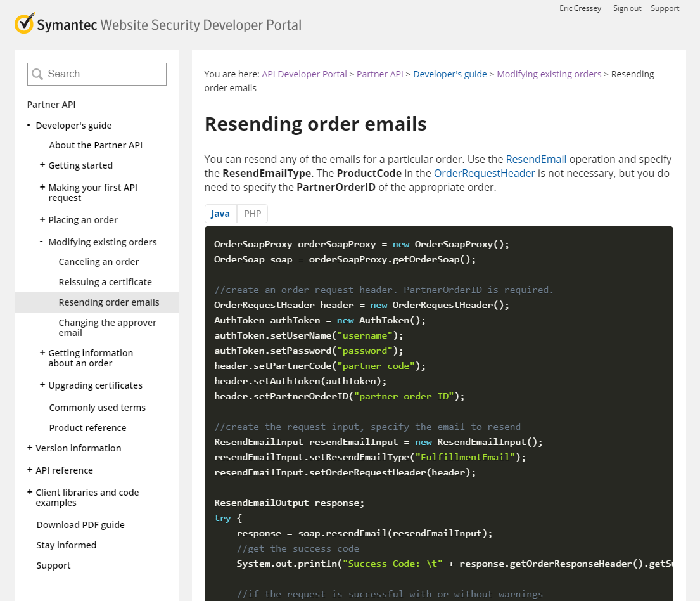Open the Reissuing a certificate page
Screen dimensions: 700x601
[105, 282]
